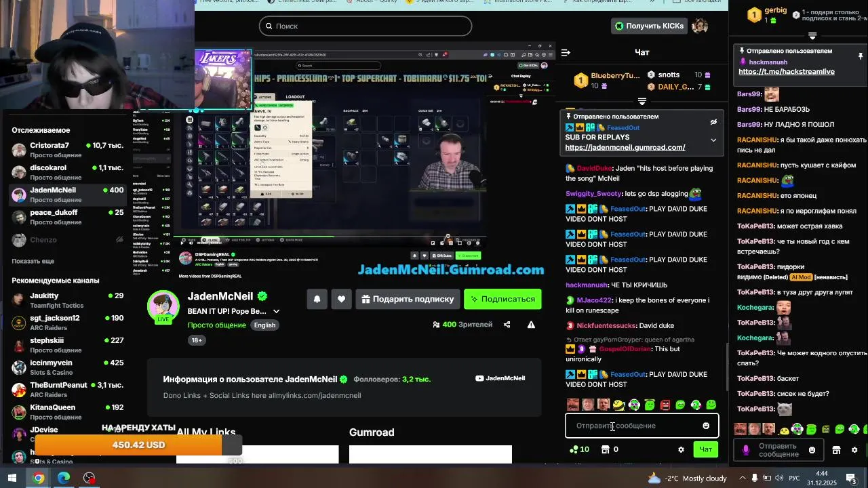Expand pinned SUB FOR REPLAYS message
Viewport: 868px width, 488px height.
click(713, 140)
